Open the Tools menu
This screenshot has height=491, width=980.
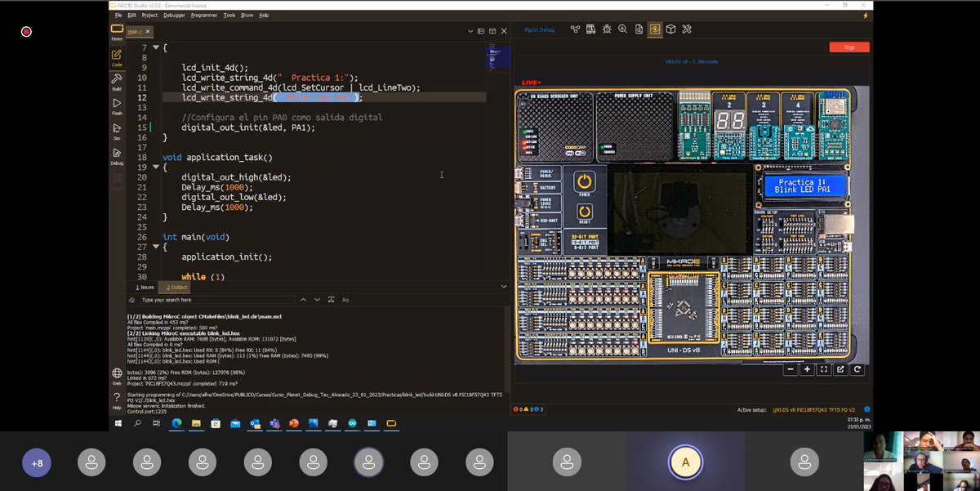click(x=229, y=15)
